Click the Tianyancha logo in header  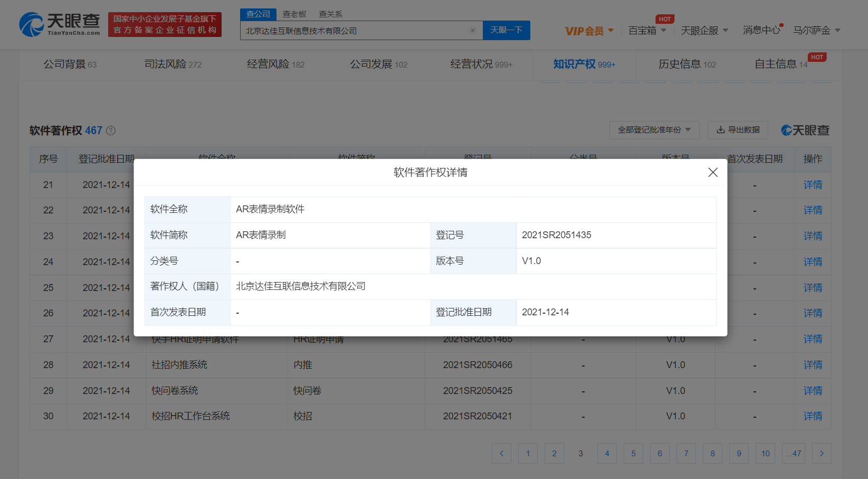60,24
